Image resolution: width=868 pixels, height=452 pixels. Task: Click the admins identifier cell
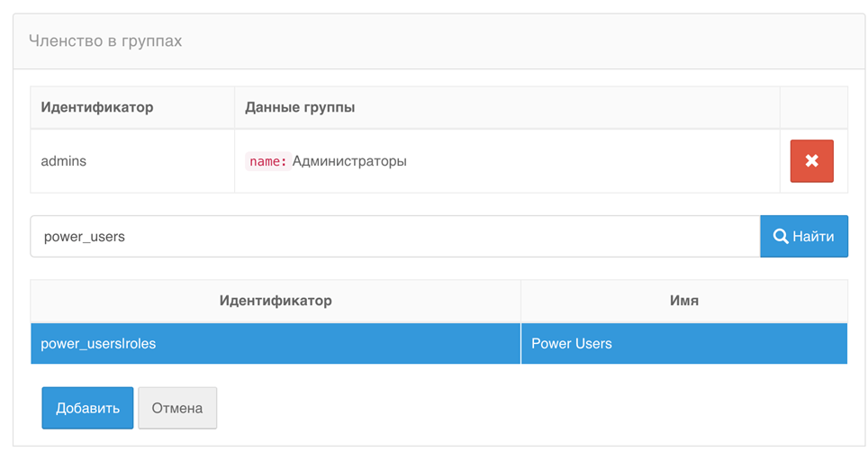(64, 161)
